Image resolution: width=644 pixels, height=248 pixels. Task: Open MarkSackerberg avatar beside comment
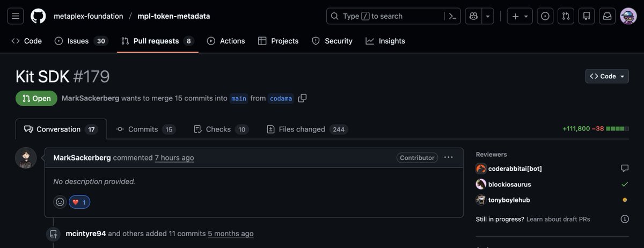pos(26,158)
